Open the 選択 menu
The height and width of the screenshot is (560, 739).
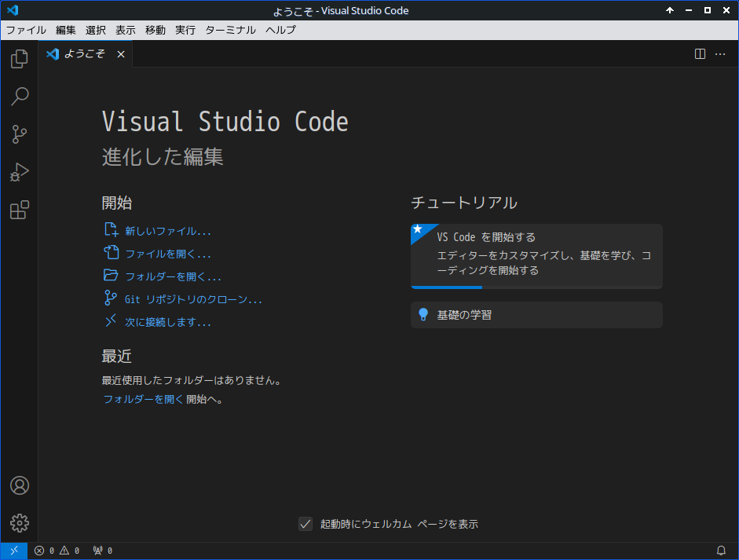(x=96, y=30)
